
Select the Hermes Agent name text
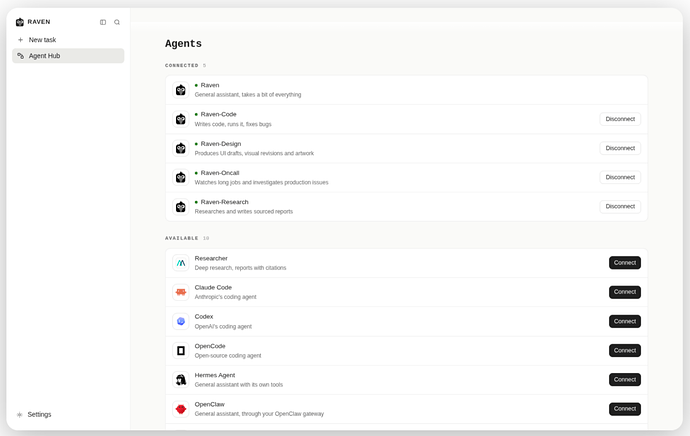[215, 375]
